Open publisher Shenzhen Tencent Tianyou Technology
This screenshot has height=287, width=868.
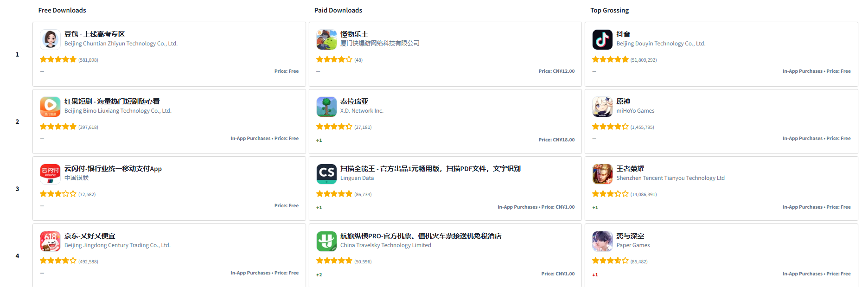click(x=670, y=178)
